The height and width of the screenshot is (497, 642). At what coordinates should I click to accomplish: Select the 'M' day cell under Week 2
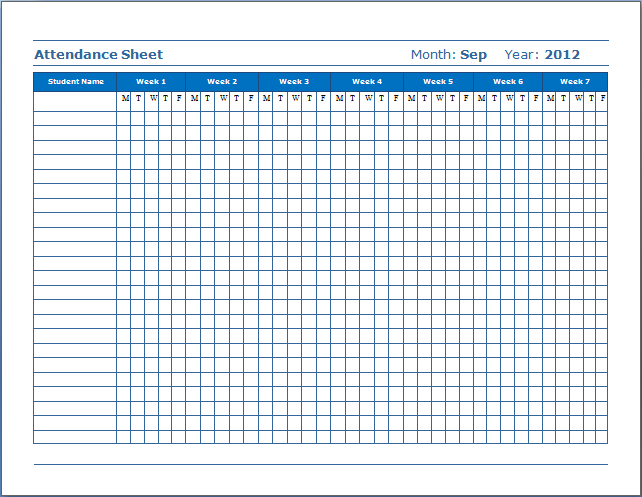coord(193,101)
